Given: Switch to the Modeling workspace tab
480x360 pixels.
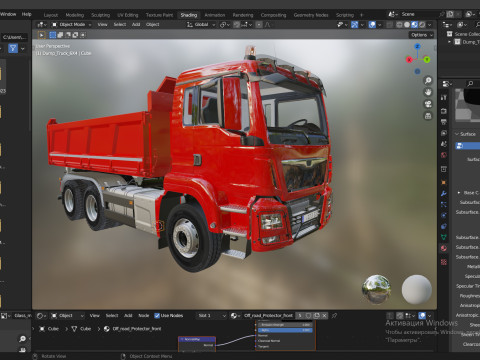Looking at the screenshot, I should tap(75, 15).
